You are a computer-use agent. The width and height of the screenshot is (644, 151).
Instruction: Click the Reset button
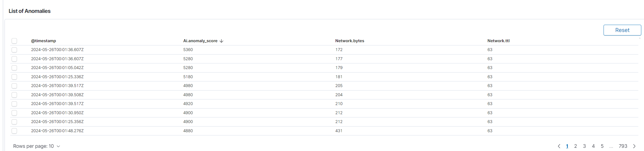click(x=622, y=30)
